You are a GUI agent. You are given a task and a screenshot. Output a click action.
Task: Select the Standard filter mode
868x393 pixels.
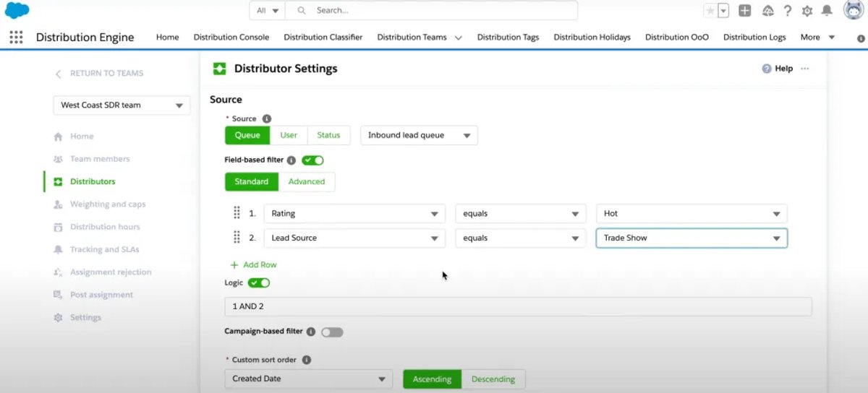tap(252, 181)
